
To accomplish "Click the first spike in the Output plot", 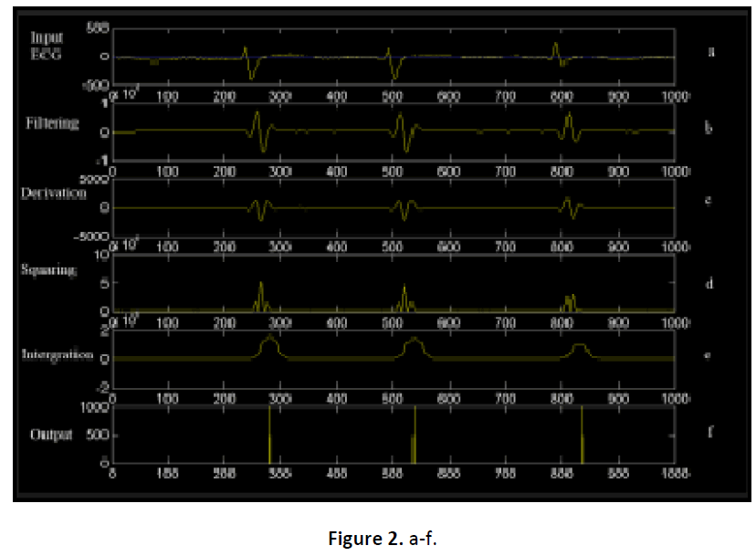I will pyautogui.click(x=269, y=436).
